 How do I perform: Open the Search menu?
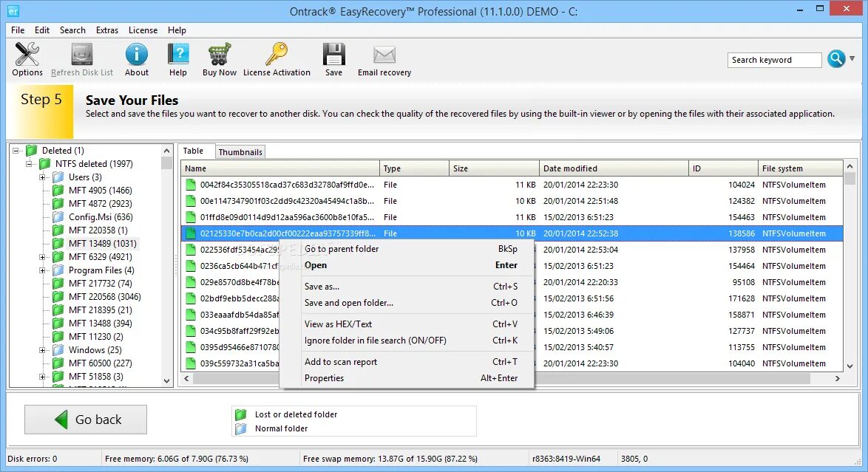[72, 30]
